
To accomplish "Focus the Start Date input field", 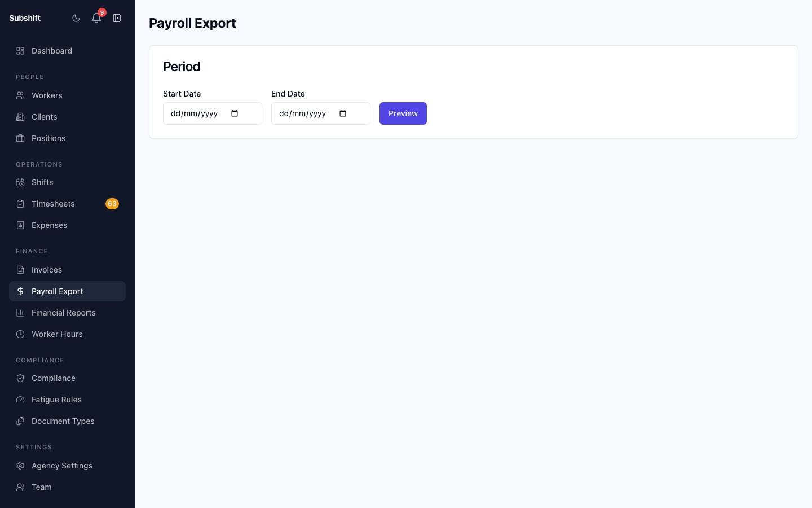I will [x=213, y=113].
